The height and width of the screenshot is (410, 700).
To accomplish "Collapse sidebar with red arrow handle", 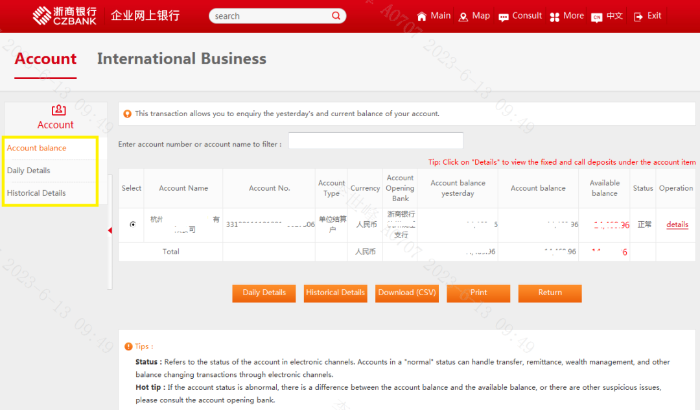I will (110, 230).
